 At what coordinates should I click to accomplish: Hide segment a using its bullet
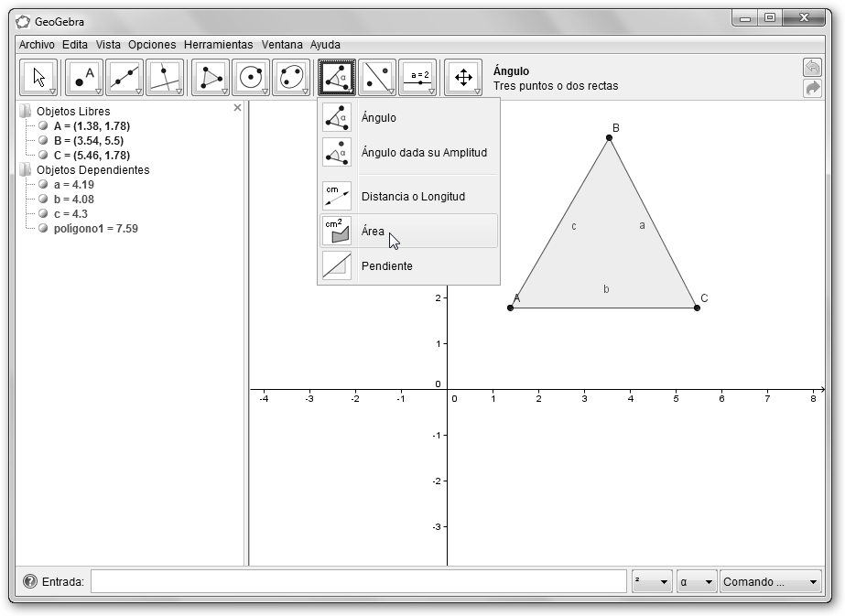(43, 185)
